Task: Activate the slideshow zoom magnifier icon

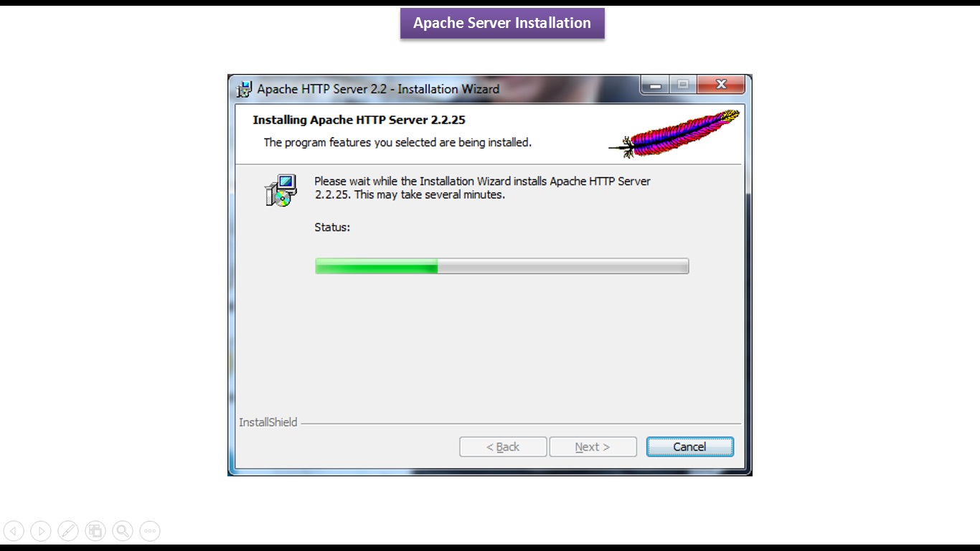Action: click(x=123, y=531)
